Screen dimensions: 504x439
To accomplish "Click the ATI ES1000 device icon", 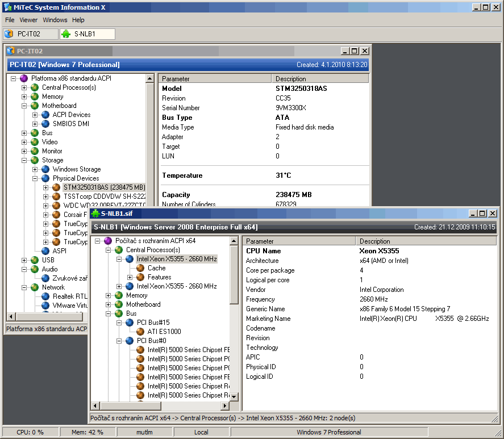I will pos(140,332).
